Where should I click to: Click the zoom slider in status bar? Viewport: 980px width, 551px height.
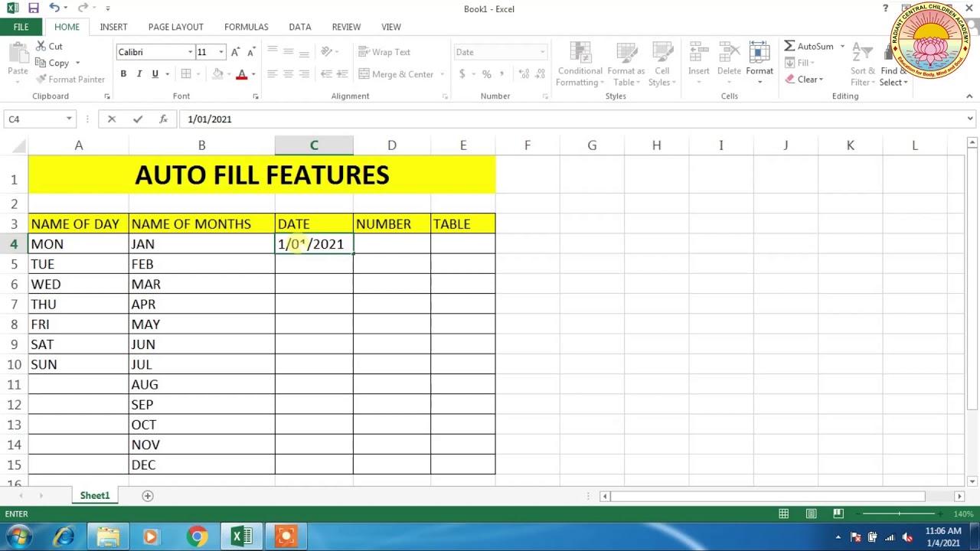point(900,514)
